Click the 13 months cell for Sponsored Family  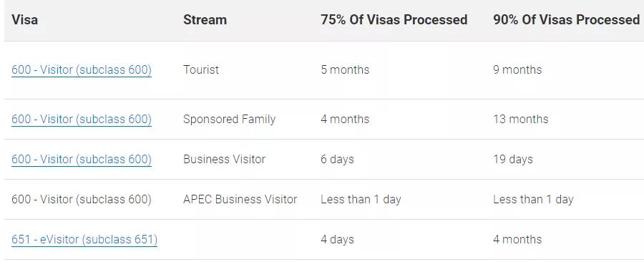coord(521,119)
